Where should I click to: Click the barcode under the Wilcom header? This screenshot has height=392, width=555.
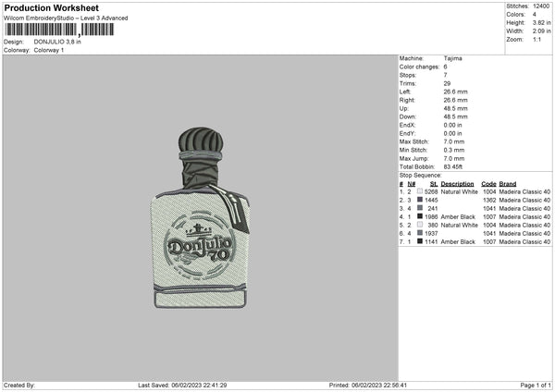tap(59, 30)
